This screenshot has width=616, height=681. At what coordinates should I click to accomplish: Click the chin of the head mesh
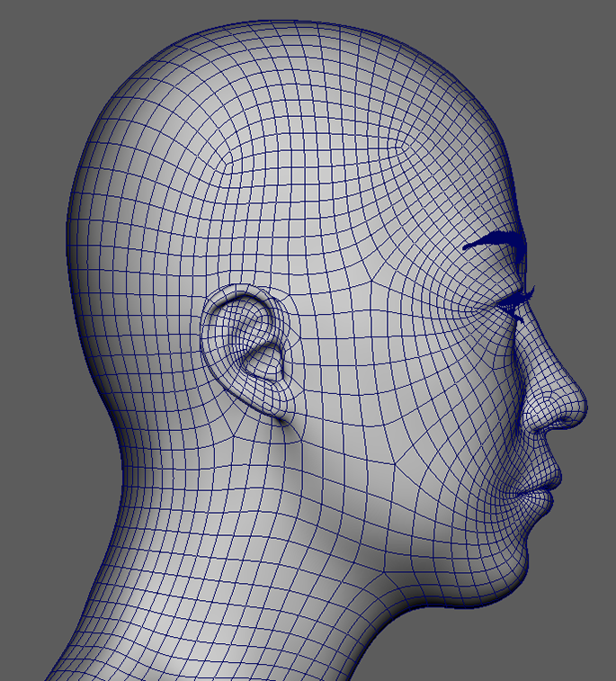tap(514, 576)
